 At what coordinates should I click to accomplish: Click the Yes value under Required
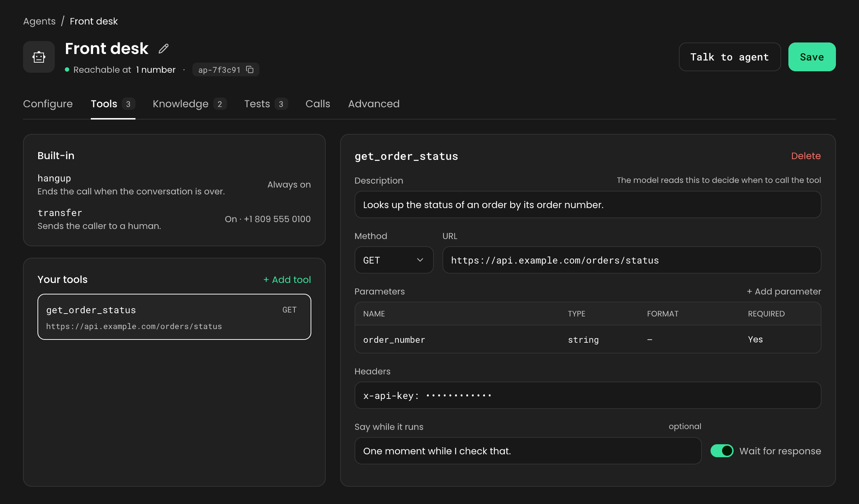click(x=755, y=339)
